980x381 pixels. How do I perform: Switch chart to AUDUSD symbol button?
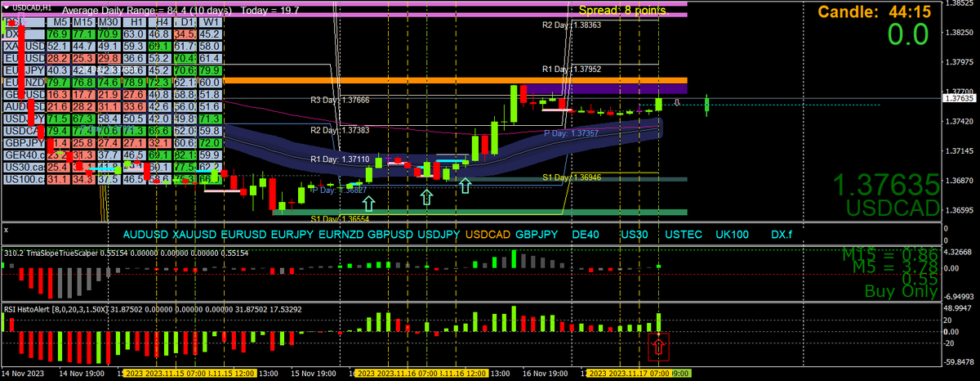click(145, 235)
